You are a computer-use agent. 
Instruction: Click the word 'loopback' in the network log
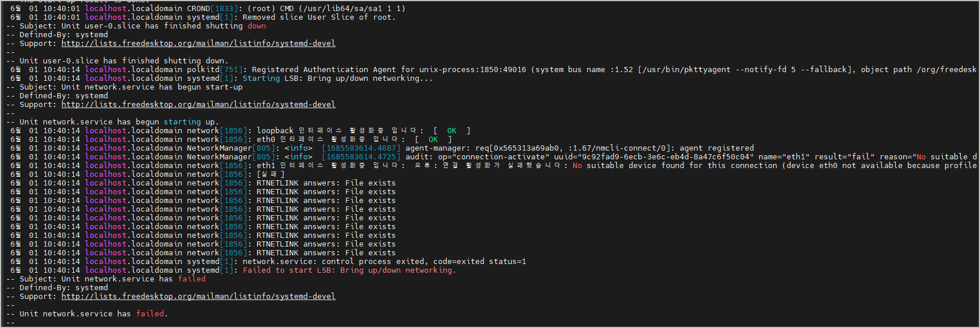click(275, 131)
